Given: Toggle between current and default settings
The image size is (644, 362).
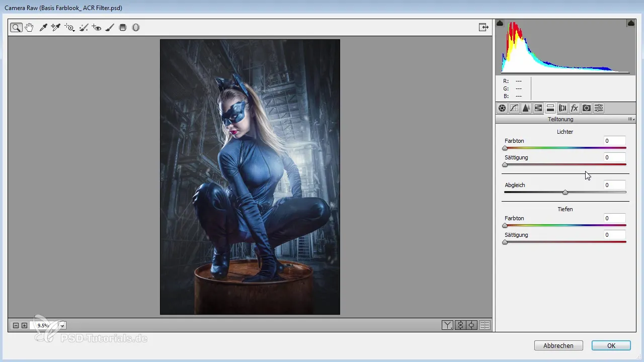Looking at the screenshot, I should tap(485, 325).
